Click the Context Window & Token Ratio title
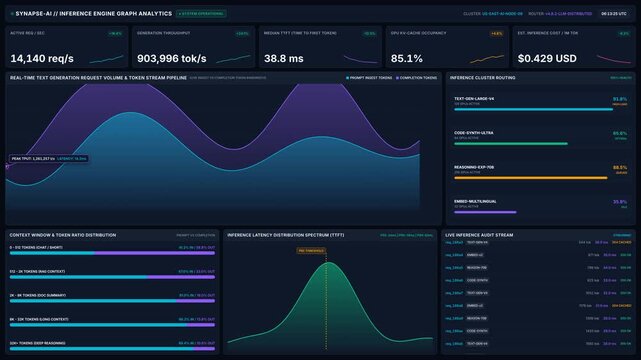Image resolution: width=641 pixels, height=360 pixels. coord(63,235)
